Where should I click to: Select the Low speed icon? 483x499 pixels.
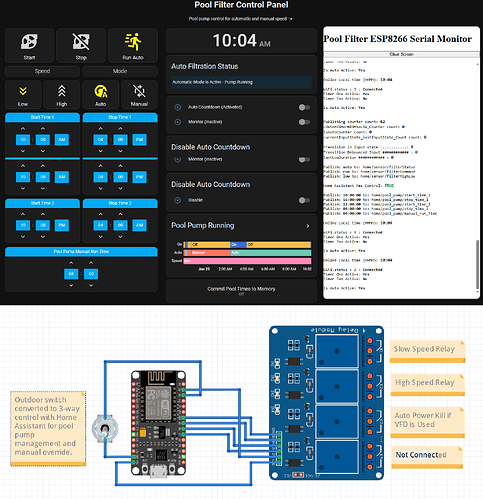(x=23, y=91)
